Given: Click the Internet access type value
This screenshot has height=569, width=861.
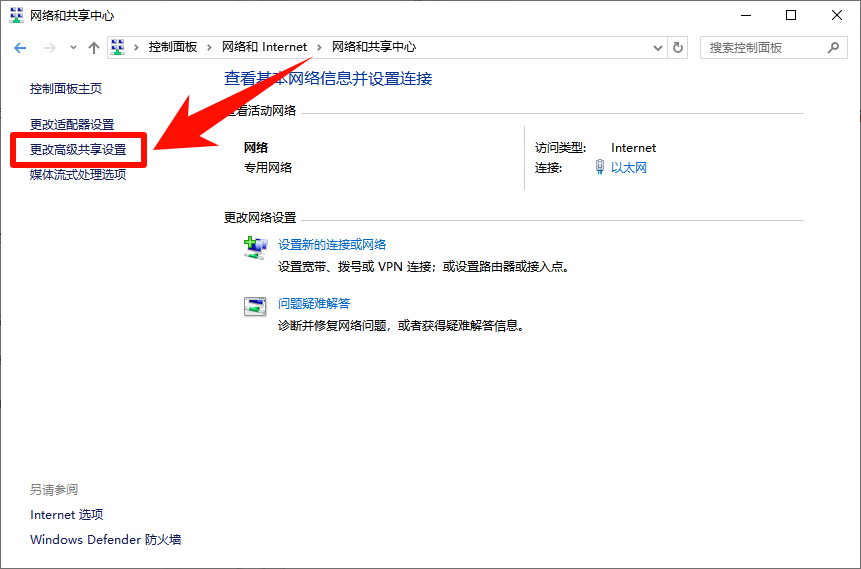Looking at the screenshot, I should click(x=634, y=148).
